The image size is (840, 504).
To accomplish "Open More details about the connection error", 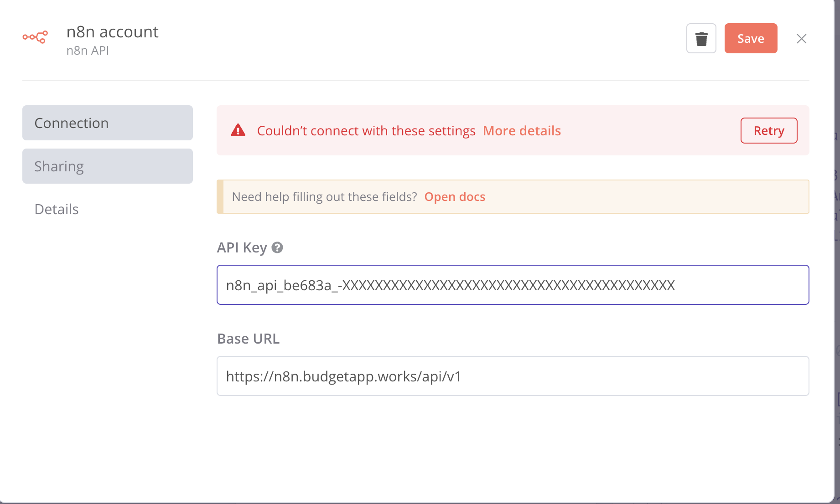I will [x=522, y=131].
